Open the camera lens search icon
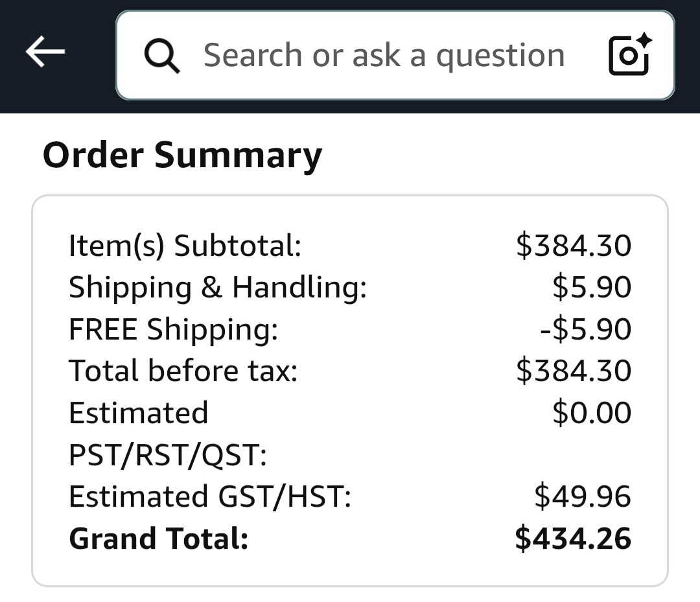The width and height of the screenshot is (700, 602). (x=630, y=54)
